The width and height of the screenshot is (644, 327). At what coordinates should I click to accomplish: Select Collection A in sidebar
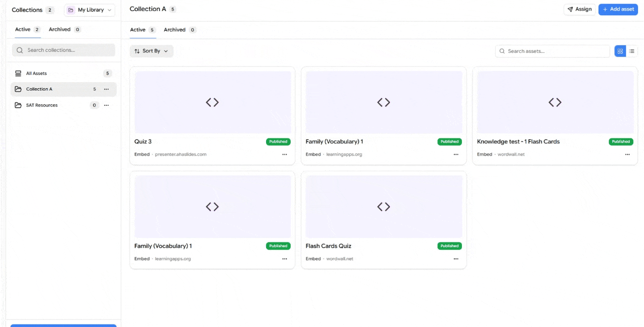pyautogui.click(x=63, y=89)
